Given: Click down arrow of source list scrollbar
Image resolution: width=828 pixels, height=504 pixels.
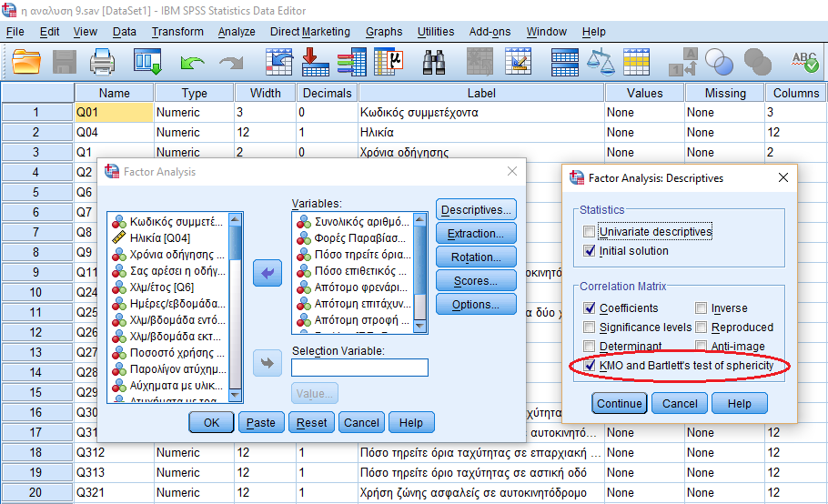Looking at the screenshot, I should pos(236,395).
